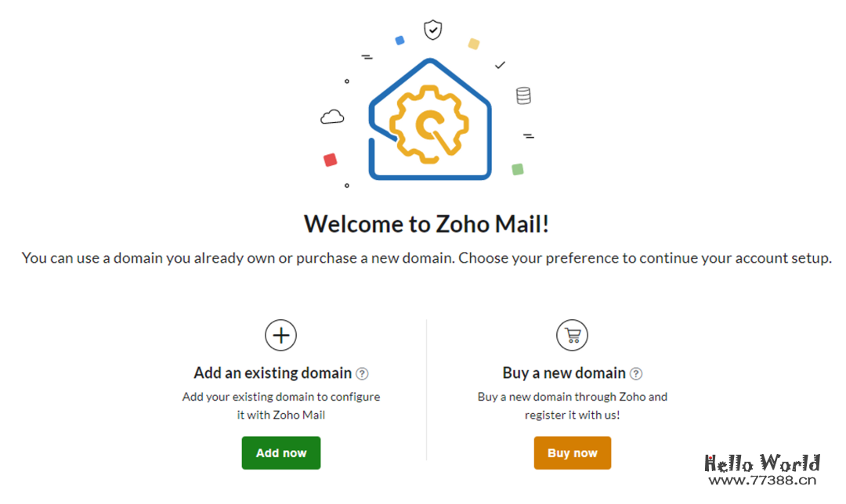Screen dimensions: 846x504
Task: Click the Add an existing domain title
Action: [273, 373]
